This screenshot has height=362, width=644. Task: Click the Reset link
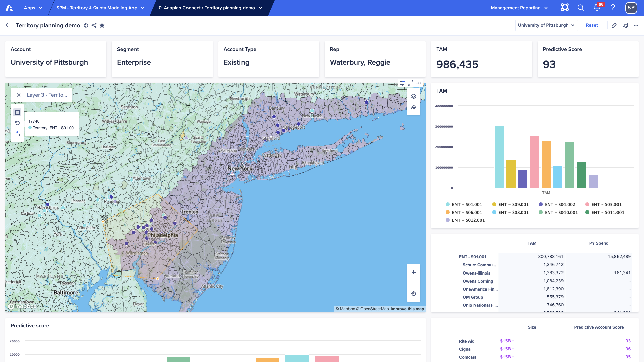click(x=592, y=25)
